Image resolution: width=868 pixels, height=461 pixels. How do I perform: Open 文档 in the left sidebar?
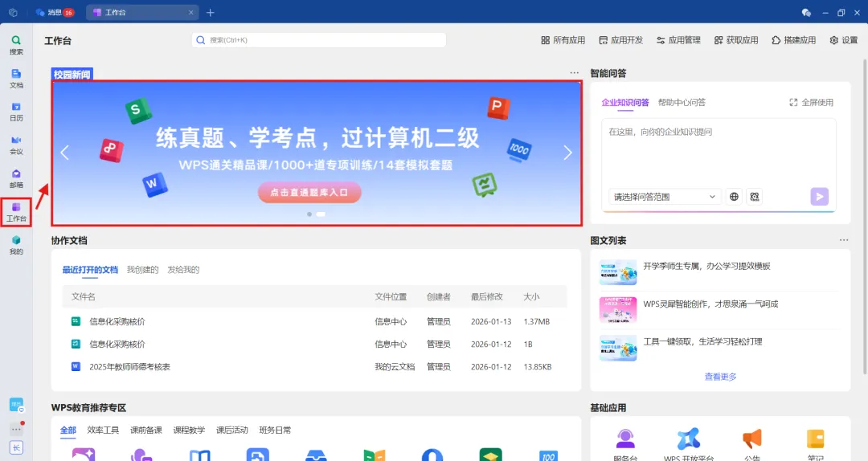[16, 79]
